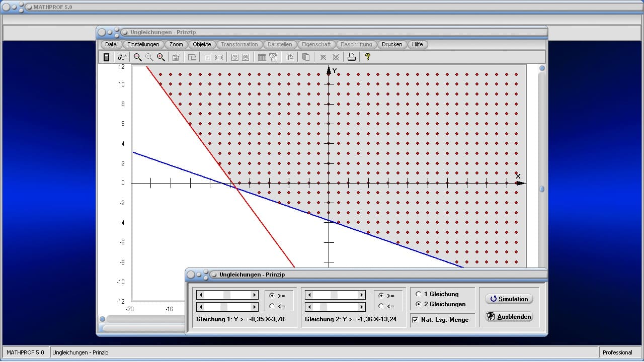Click the vertical scrollbar knob beside the X axis
This screenshot has height=362, width=644.
(x=542, y=189)
